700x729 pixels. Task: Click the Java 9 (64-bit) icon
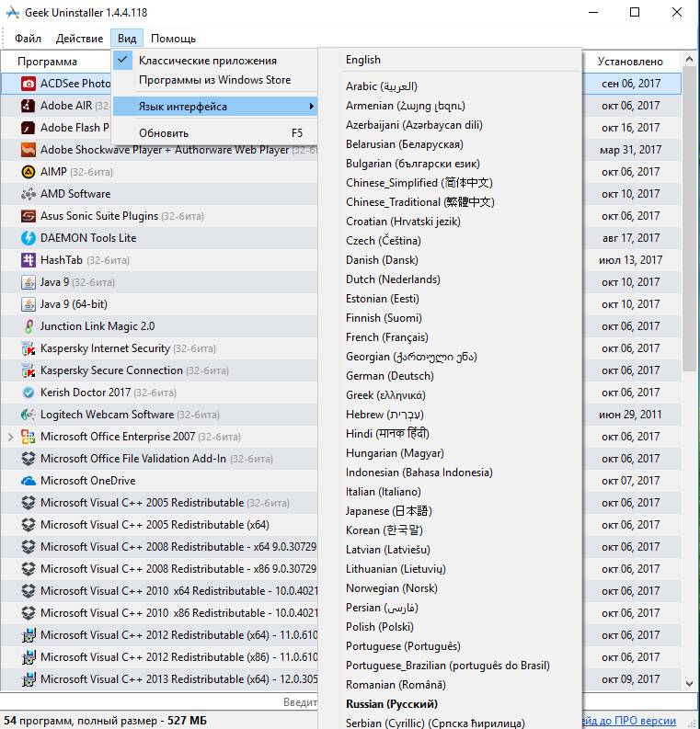[29, 304]
